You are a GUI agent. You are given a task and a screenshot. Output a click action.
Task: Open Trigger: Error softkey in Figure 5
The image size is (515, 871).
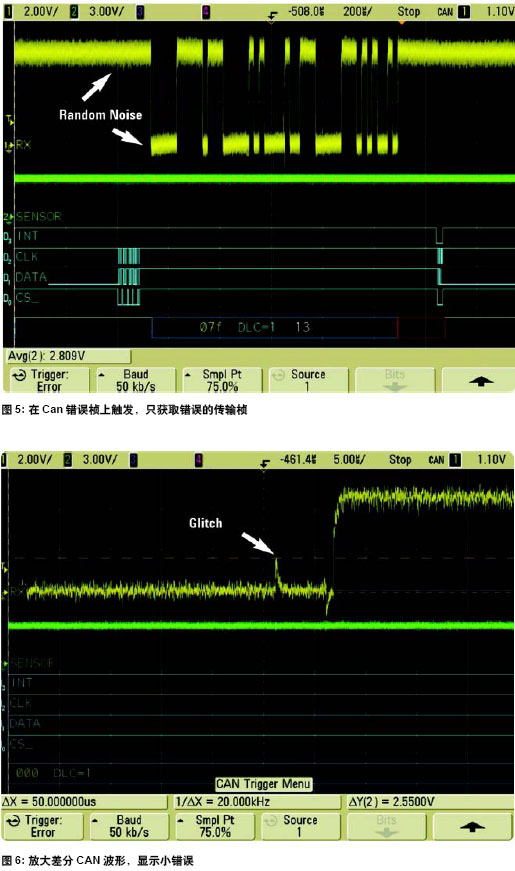coord(49,381)
